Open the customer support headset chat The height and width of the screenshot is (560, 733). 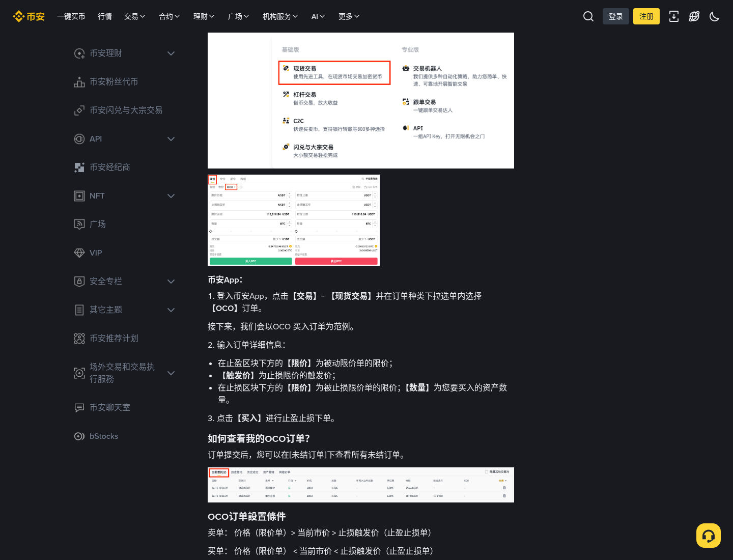(x=709, y=536)
